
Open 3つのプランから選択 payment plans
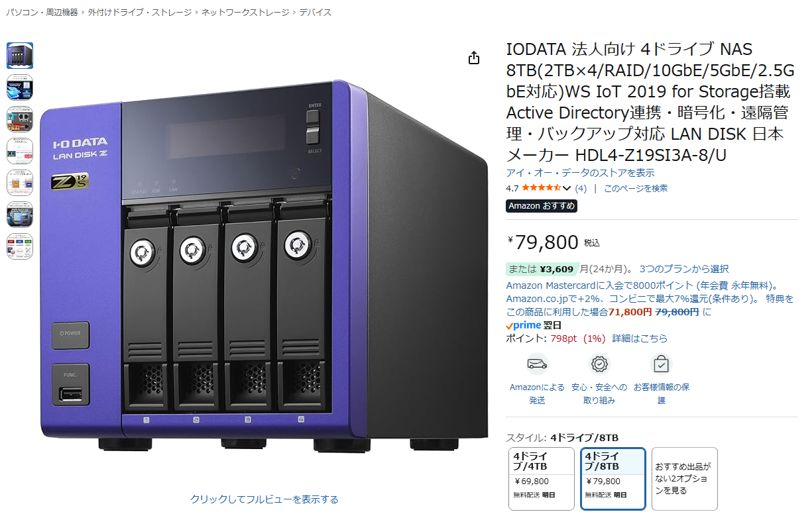pyautogui.click(x=684, y=269)
